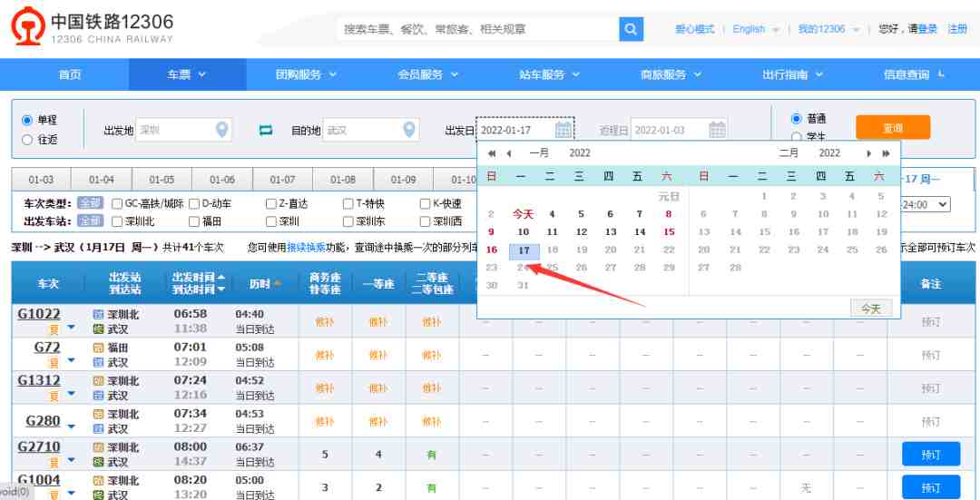The width and height of the screenshot is (980, 500).
Task: Open the 首页 home menu item
Action: pos(70,74)
